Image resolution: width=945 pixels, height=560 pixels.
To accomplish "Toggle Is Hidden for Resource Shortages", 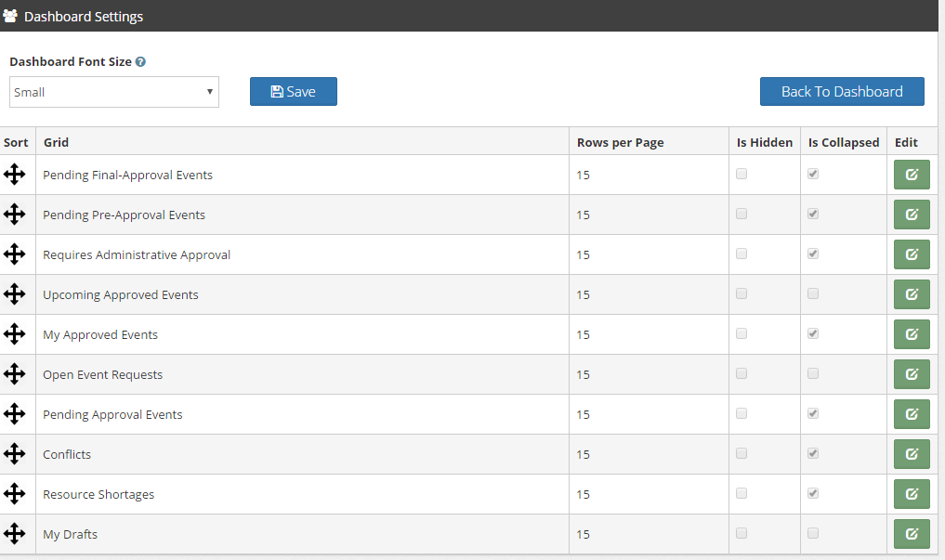I will (x=742, y=493).
